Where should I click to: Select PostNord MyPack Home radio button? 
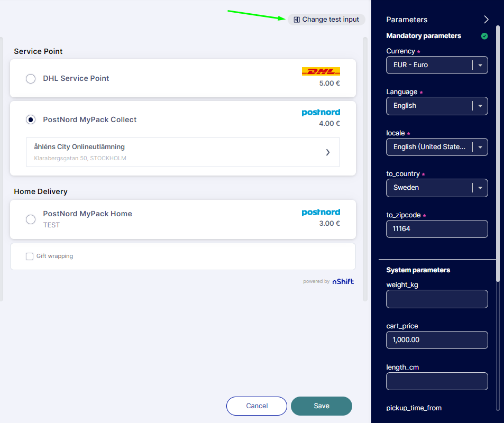pos(31,219)
